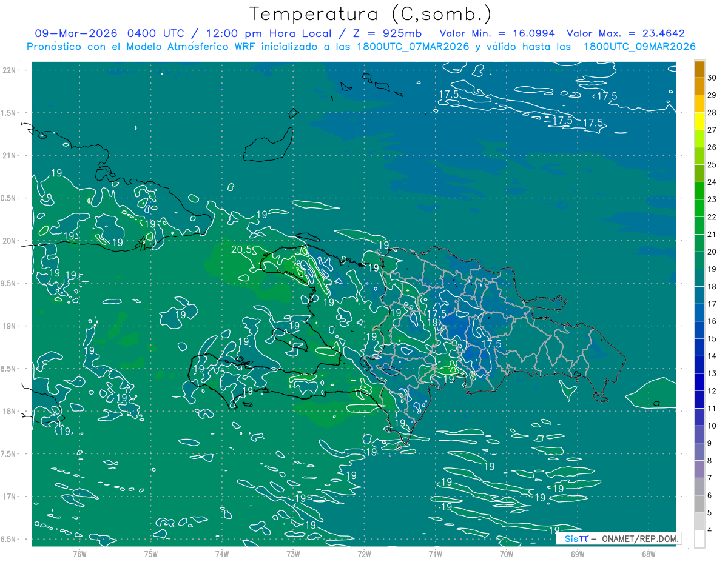Pick the gray colorbar swatch between 5 and 6
Image resolution: width=728 pixels, height=562 pixels.
pyautogui.click(x=699, y=504)
